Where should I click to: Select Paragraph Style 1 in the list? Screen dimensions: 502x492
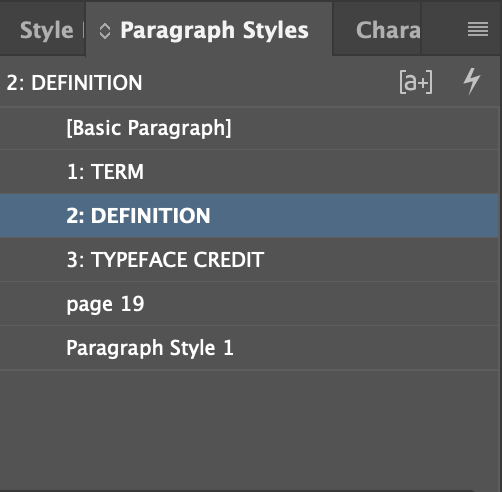(249, 348)
